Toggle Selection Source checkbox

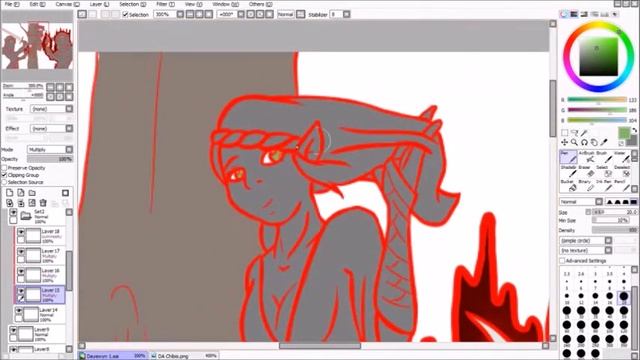tap(4, 182)
